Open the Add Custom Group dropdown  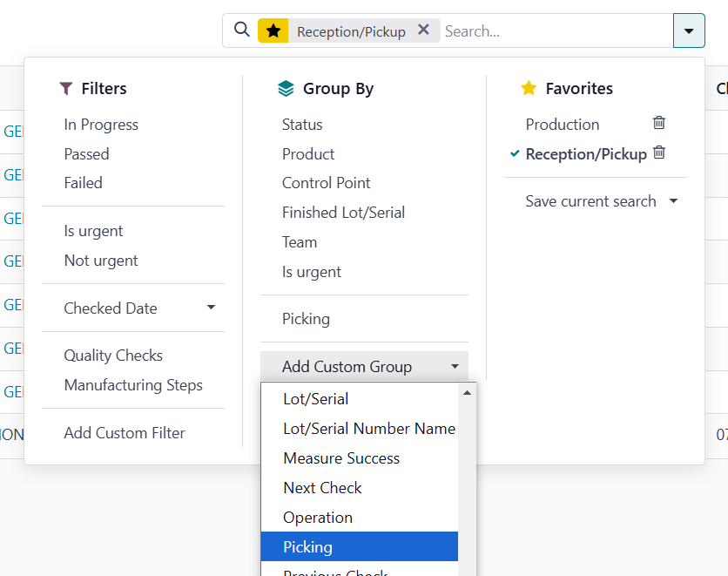click(364, 367)
